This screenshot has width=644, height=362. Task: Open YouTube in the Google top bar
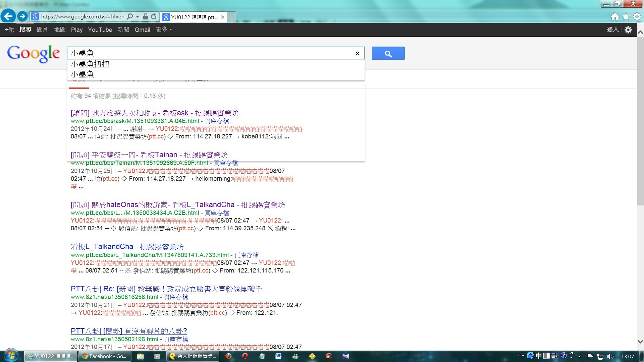100,30
